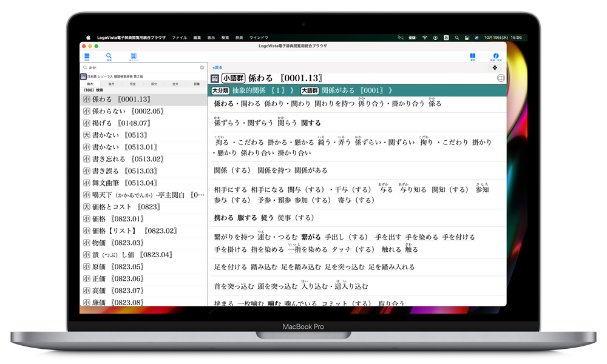
Task: Open the 履歴 history book icon
Action: click(472, 56)
